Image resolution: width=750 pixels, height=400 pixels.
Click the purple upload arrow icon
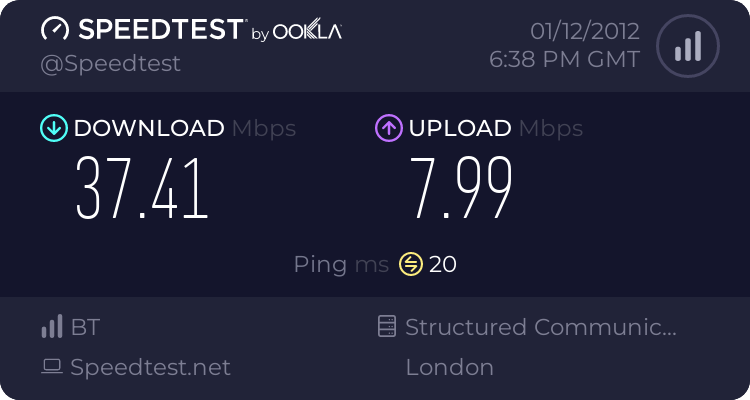(x=388, y=128)
